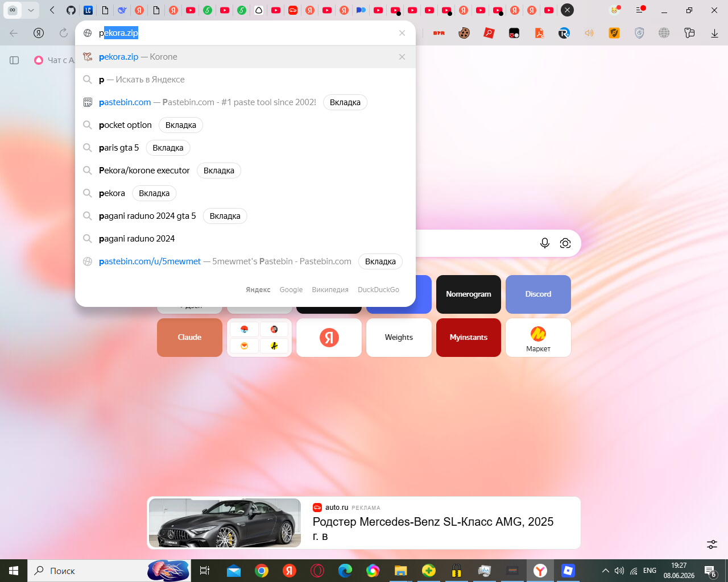The image size is (728, 582).
Task: Clear the address bar text
Action: [x=402, y=33]
